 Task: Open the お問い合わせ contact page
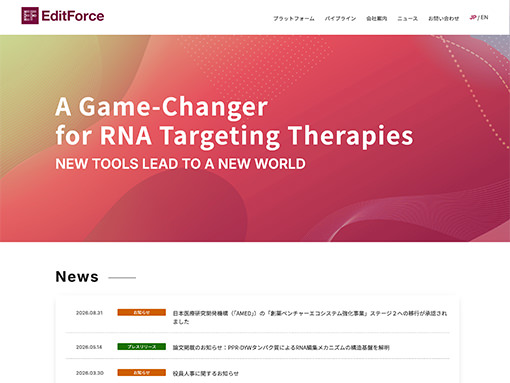(444, 19)
